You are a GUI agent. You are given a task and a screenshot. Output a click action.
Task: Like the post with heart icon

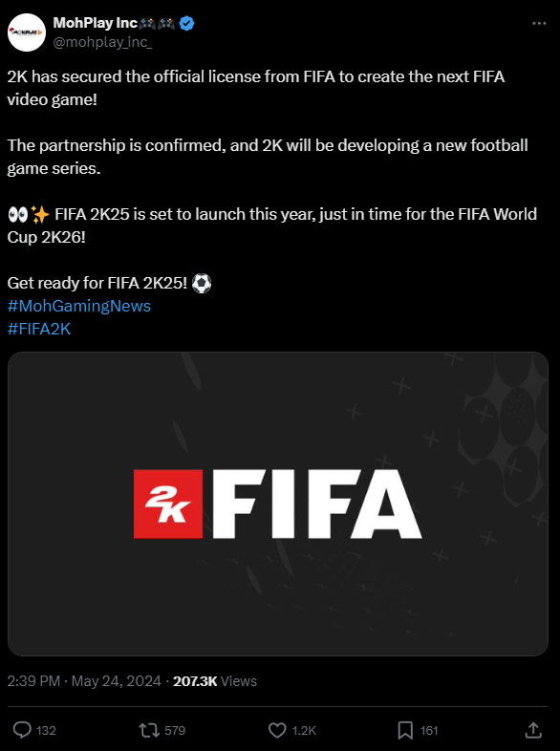pyautogui.click(x=277, y=730)
